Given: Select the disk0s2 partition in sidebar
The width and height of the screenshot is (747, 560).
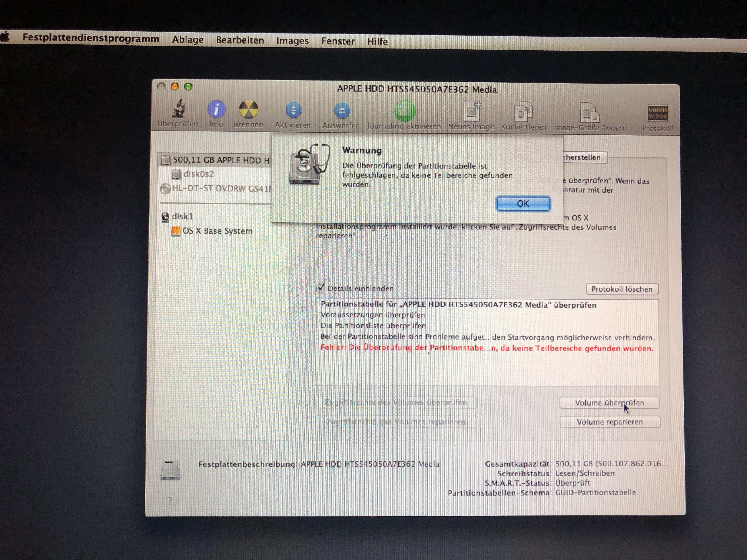Looking at the screenshot, I should coord(198,174).
